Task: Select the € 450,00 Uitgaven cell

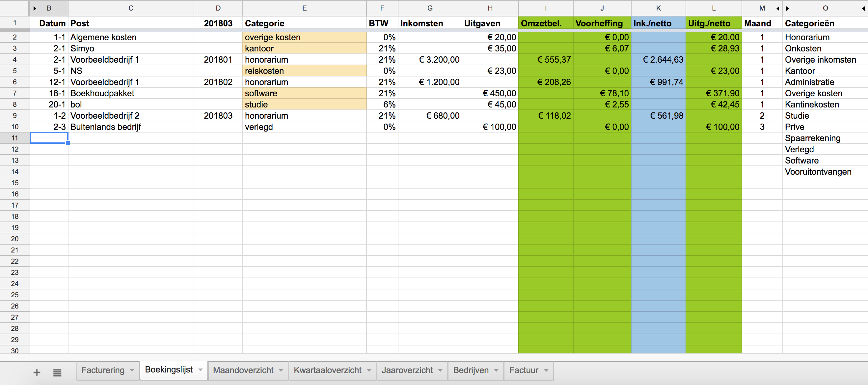Action: pos(490,93)
